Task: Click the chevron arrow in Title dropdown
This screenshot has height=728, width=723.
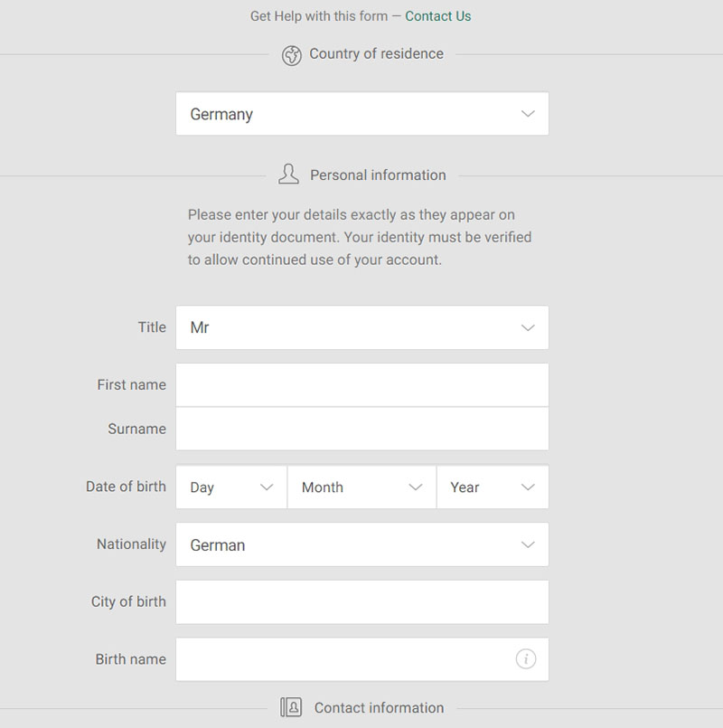Action: pos(528,327)
